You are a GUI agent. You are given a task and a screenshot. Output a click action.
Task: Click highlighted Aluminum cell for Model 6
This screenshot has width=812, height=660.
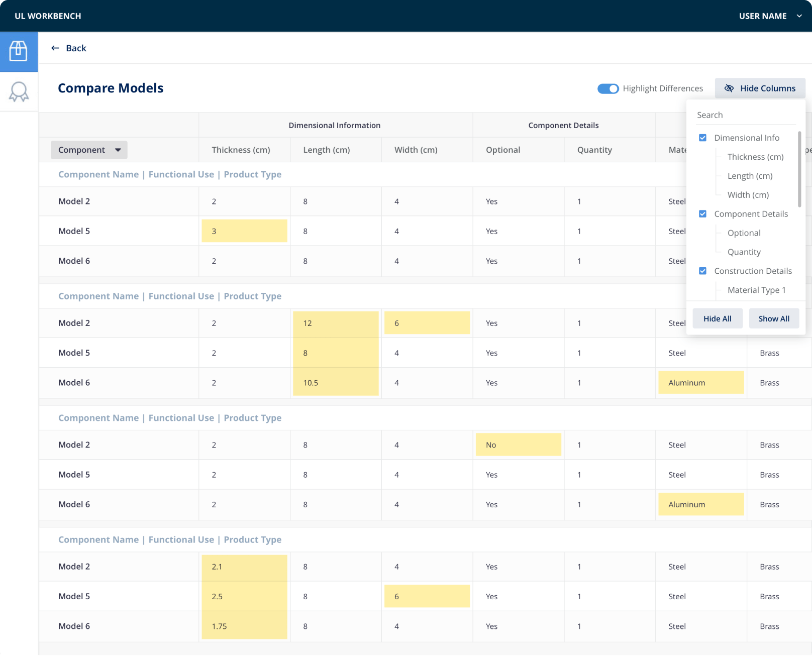click(x=700, y=383)
